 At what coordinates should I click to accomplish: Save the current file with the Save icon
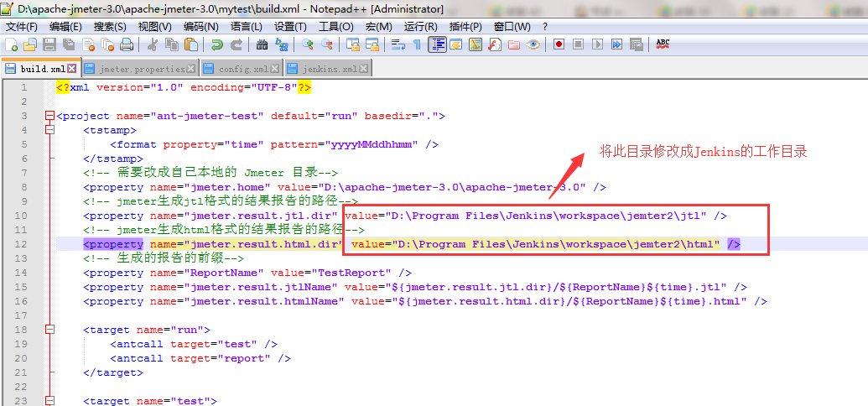tap(49, 44)
